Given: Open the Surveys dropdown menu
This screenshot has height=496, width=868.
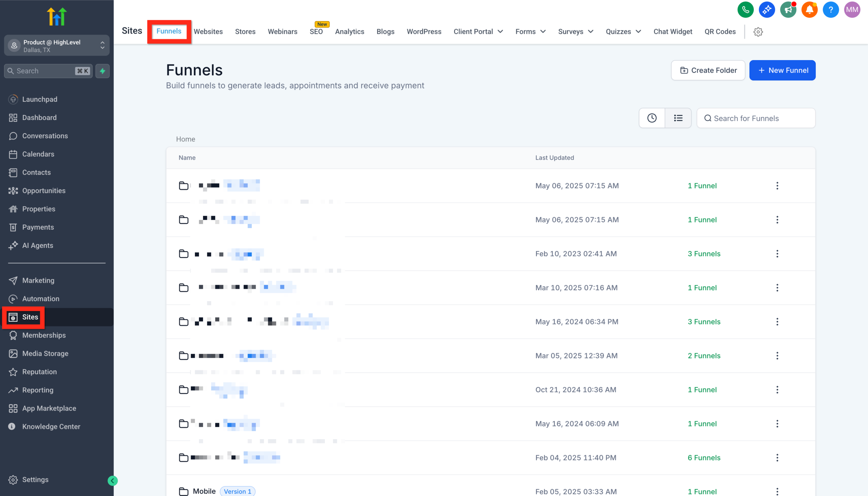Looking at the screenshot, I should pyautogui.click(x=575, y=31).
